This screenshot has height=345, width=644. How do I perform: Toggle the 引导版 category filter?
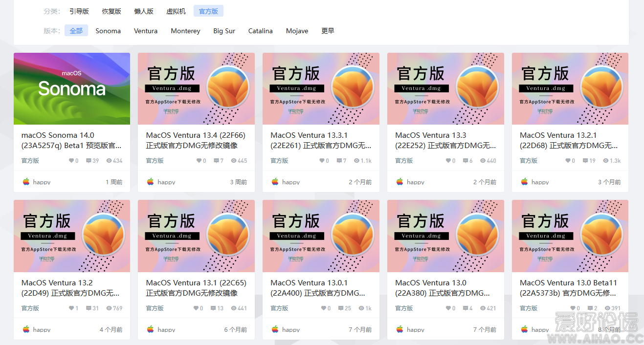pos(79,11)
